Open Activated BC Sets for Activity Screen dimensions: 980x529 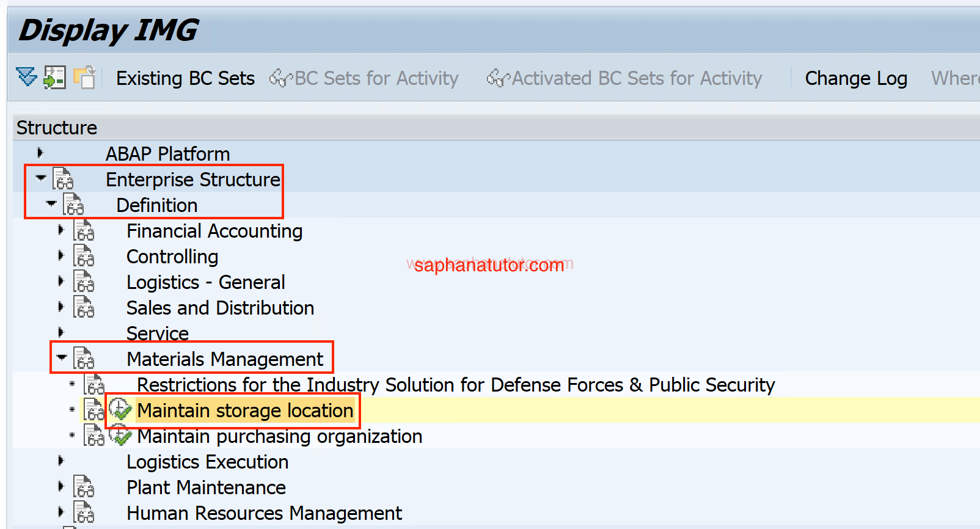click(637, 78)
